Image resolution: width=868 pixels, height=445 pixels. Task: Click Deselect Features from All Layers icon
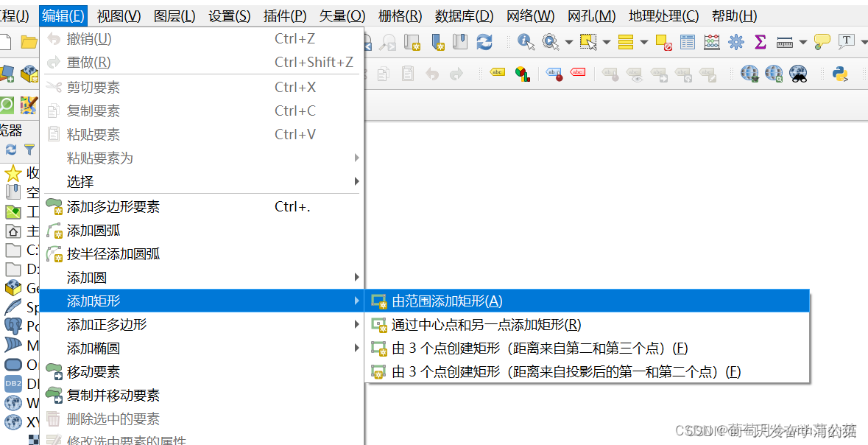663,42
